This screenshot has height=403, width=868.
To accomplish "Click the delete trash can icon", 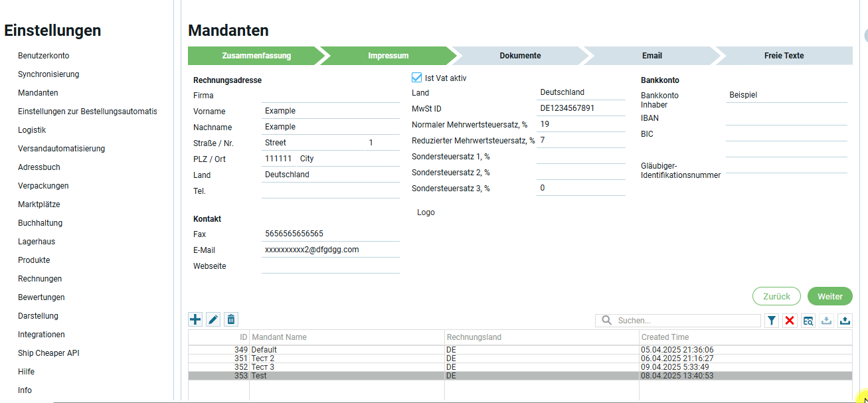I will [x=230, y=319].
